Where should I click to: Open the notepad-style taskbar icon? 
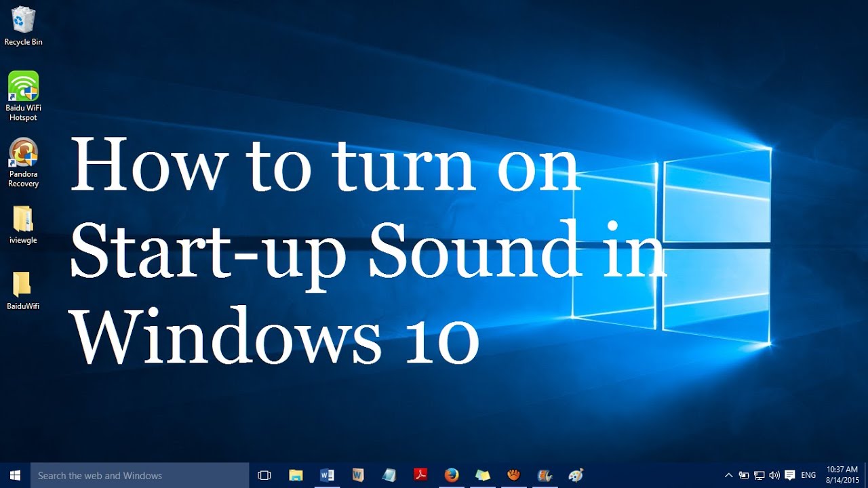[389, 475]
